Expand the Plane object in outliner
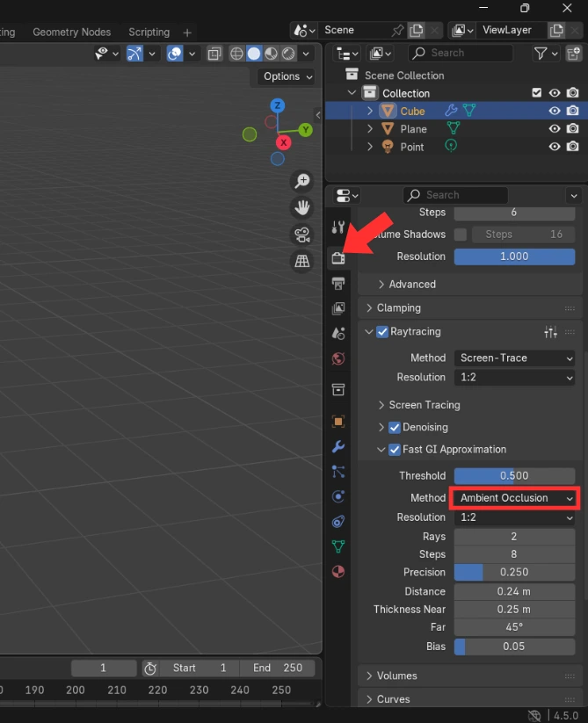Viewport: 588px width, 723px height. [x=370, y=129]
